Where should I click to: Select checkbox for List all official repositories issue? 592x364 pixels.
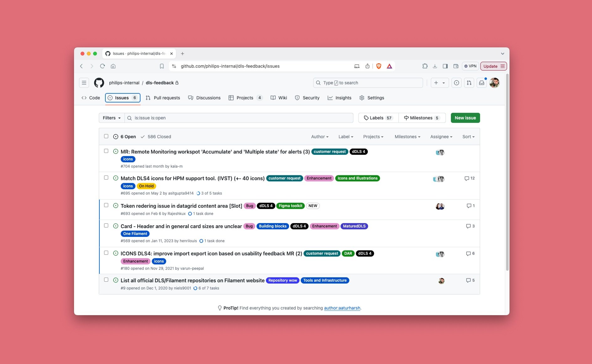click(x=106, y=280)
